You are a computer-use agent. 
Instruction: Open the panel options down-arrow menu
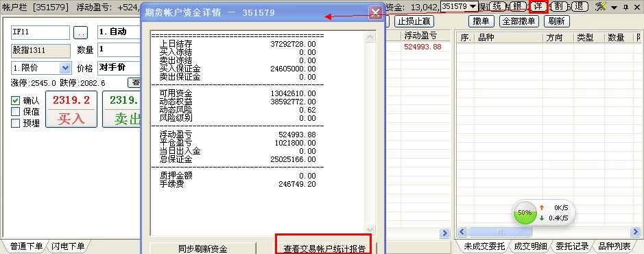click(615, 8)
